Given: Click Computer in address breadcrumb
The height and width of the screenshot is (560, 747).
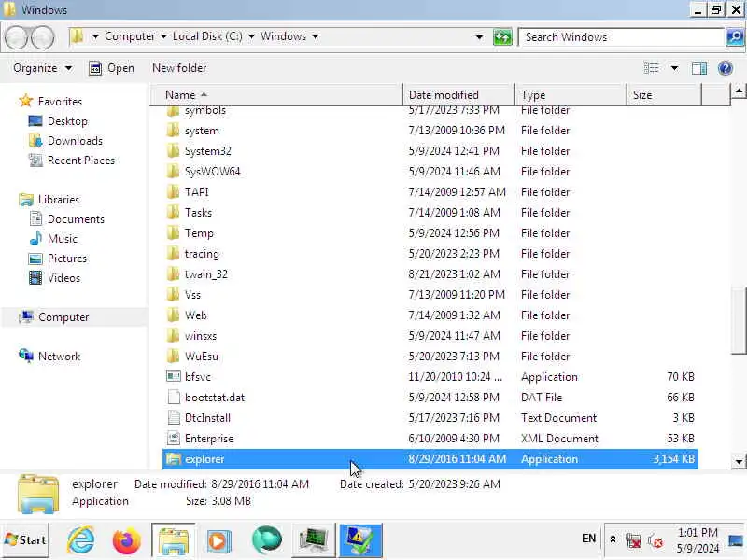Looking at the screenshot, I should pos(130,36).
